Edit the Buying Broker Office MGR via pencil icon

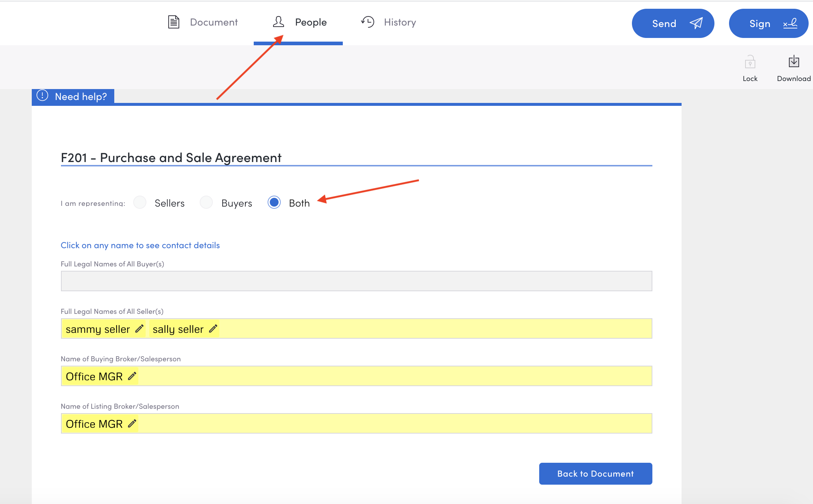(x=131, y=376)
